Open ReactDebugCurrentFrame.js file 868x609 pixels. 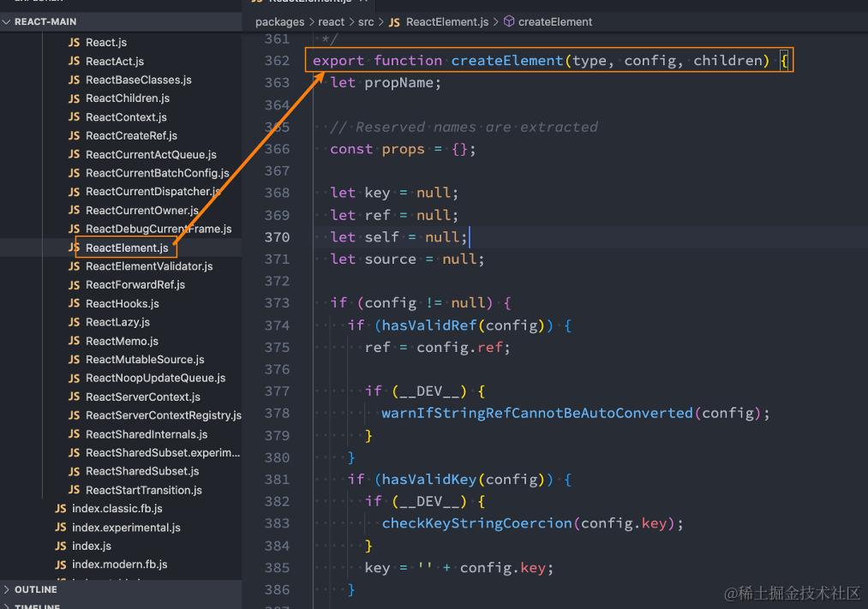159,229
